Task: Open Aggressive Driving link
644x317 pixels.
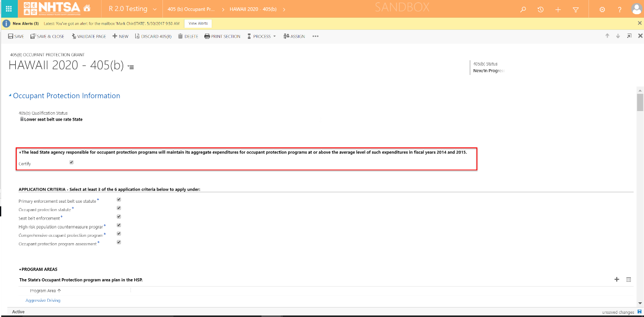Action: pyautogui.click(x=43, y=301)
